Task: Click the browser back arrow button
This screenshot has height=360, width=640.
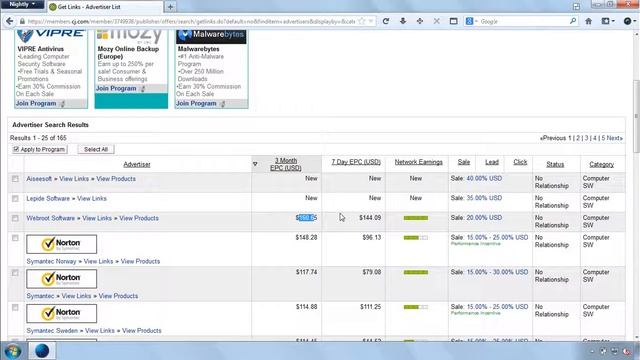Action: [9, 21]
